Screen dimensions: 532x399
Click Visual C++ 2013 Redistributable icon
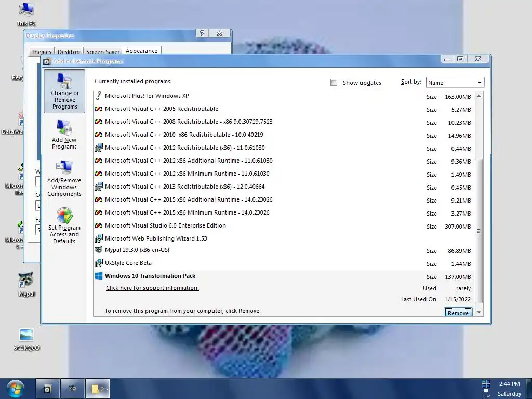click(98, 187)
